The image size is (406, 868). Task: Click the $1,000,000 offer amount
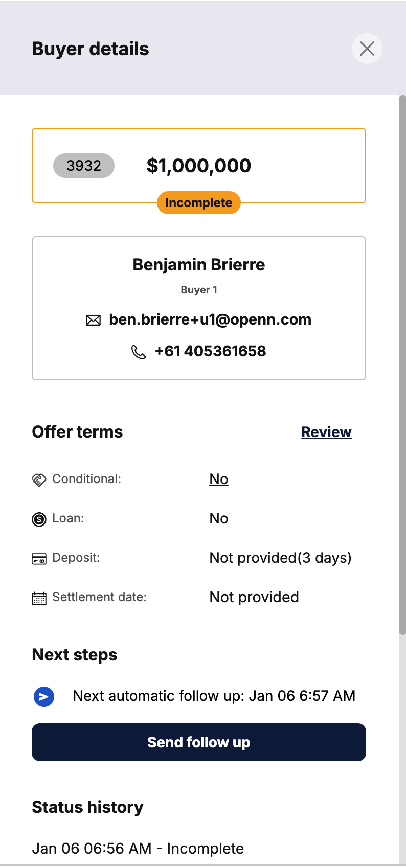pos(199,166)
